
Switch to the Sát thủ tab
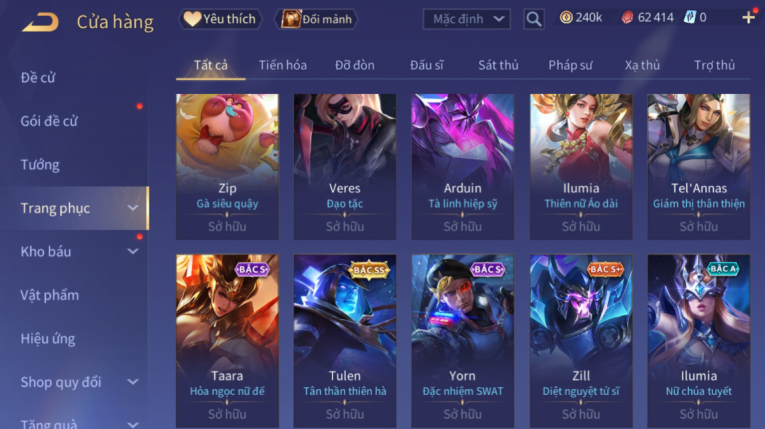pos(498,65)
